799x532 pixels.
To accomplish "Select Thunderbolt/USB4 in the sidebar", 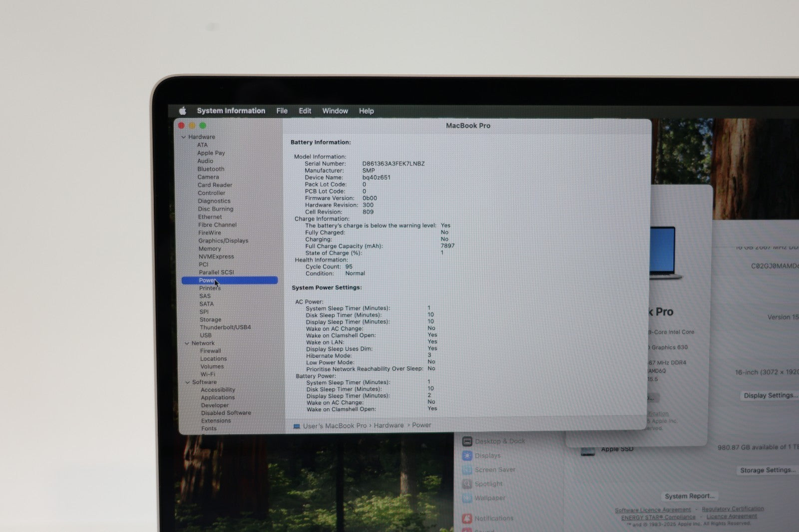I will point(225,327).
